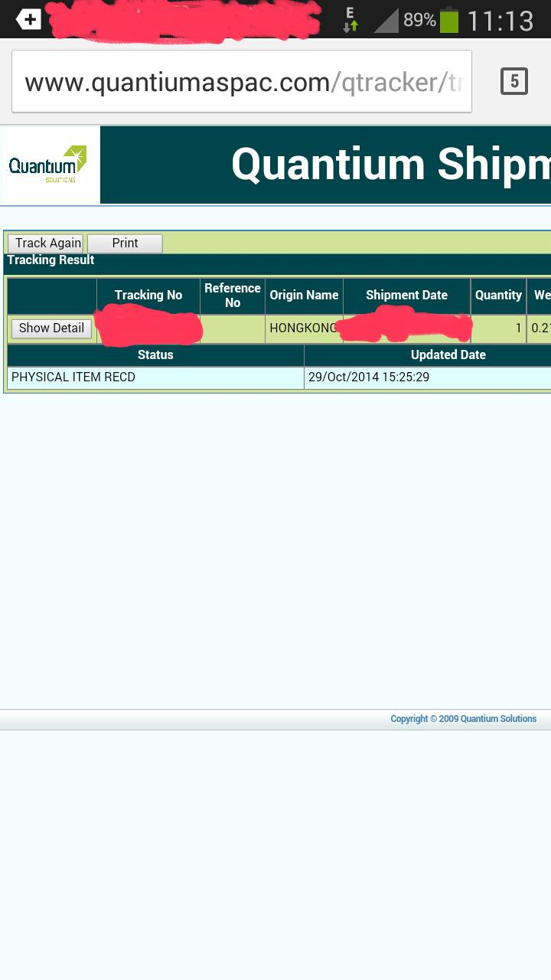
Task: Click the Copyright 2009 Quantium Solutions footer
Action: coord(463,719)
